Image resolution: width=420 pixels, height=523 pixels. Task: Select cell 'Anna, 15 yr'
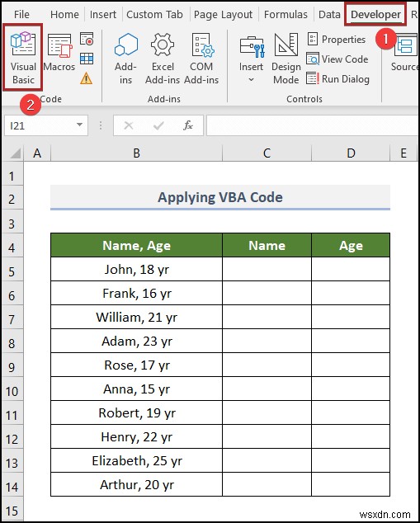click(136, 389)
